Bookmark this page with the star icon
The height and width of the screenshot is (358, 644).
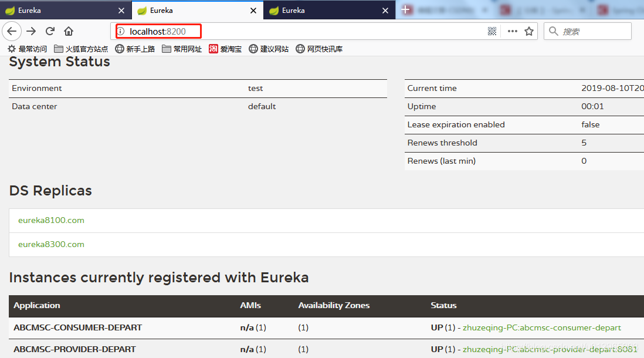(x=529, y=31)
